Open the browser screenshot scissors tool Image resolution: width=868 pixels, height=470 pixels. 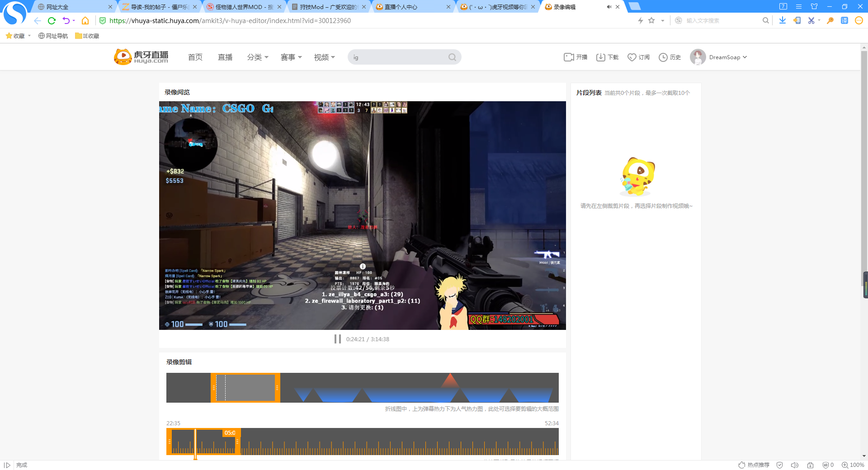coord(811,20)
